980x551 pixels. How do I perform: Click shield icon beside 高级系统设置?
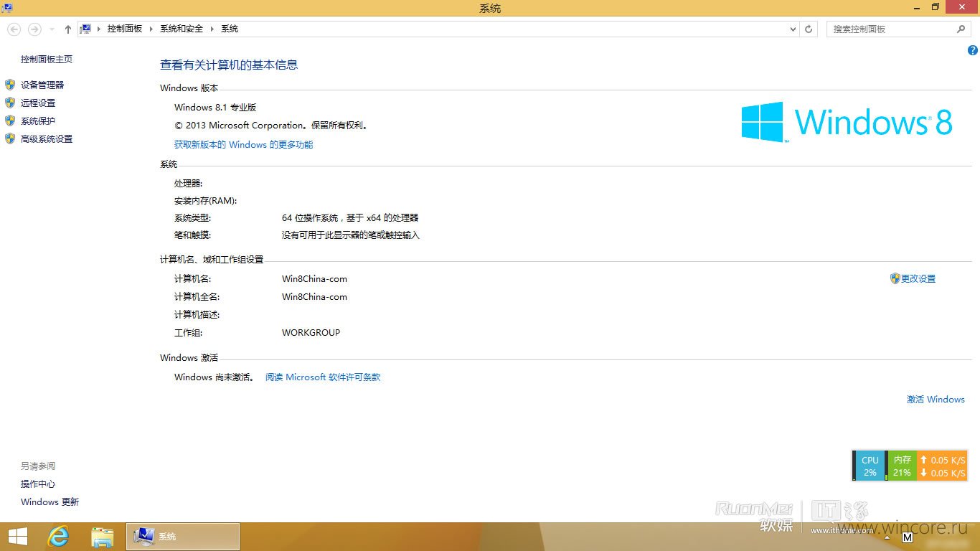(10, 138)
